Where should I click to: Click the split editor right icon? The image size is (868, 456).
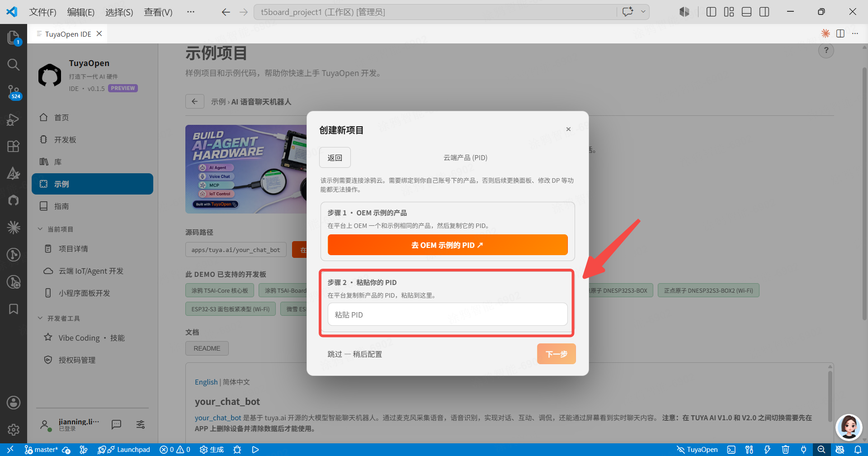(840, 33)
